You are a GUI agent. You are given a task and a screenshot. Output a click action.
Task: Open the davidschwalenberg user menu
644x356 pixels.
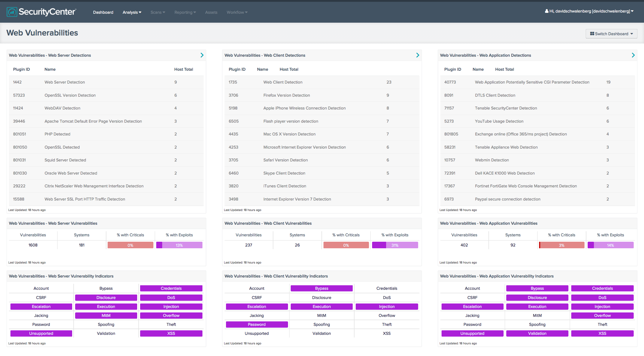[589, 11]
